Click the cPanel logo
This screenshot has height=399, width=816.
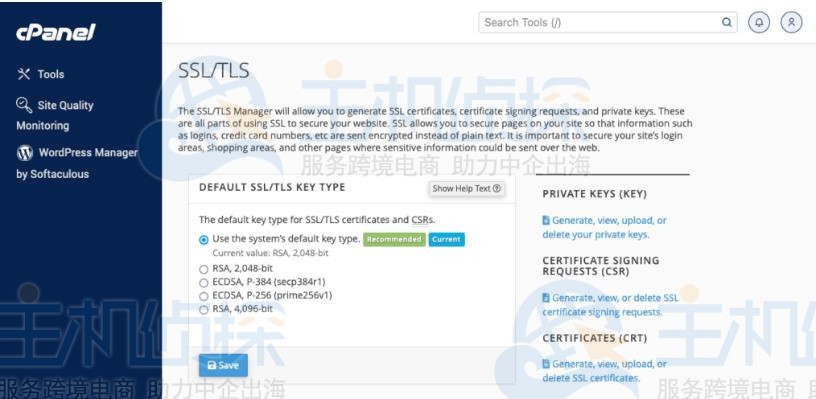pyautogui.click(x=56, y=33)
